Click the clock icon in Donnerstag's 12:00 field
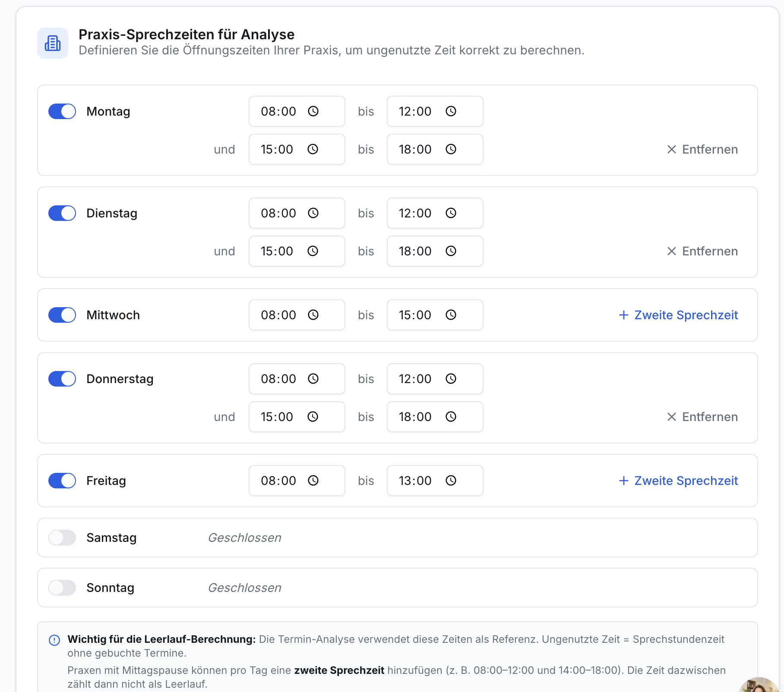This screenshot has height=692, width=784. click(451, 379)
